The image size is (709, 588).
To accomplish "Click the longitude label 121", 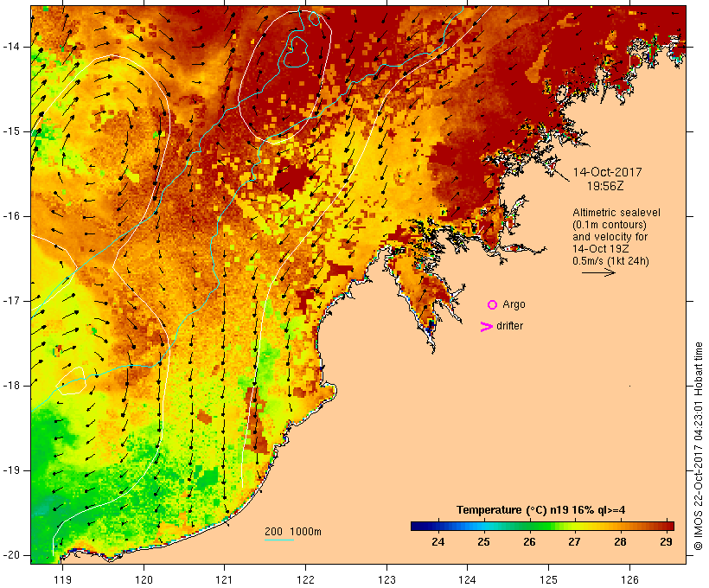I will (224, 580).
